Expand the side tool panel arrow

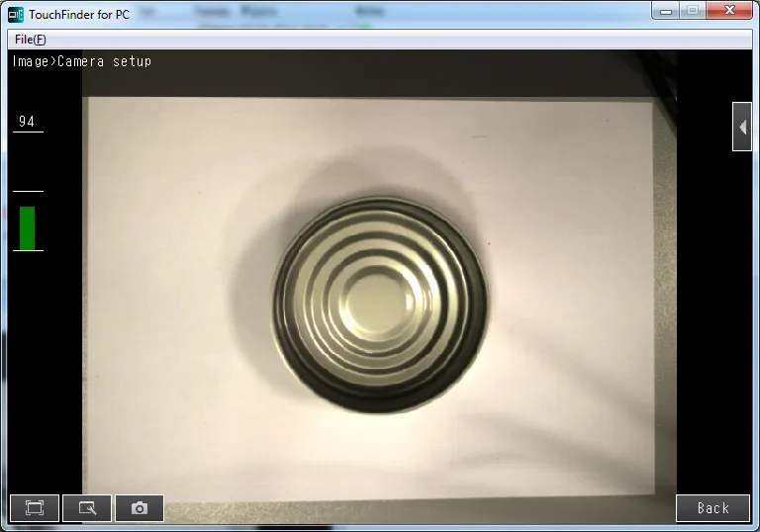742,127
